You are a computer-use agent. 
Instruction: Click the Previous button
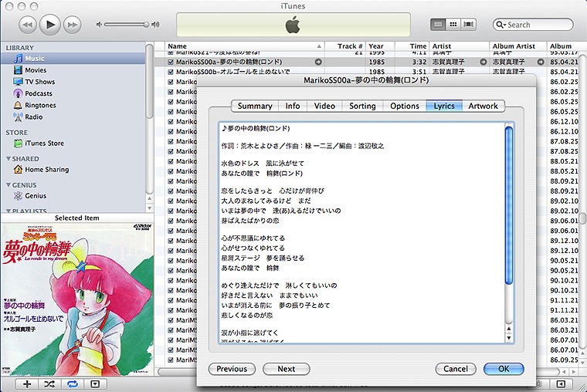pyautogui.click(x=232, y=369)
